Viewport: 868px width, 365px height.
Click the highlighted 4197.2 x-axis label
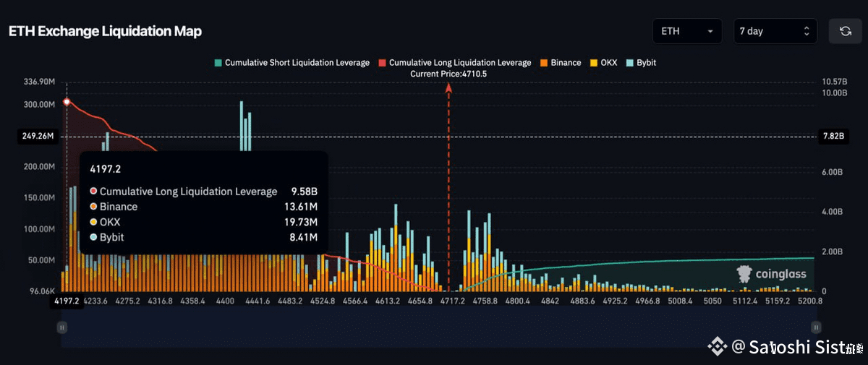click(x=66, y=301)
